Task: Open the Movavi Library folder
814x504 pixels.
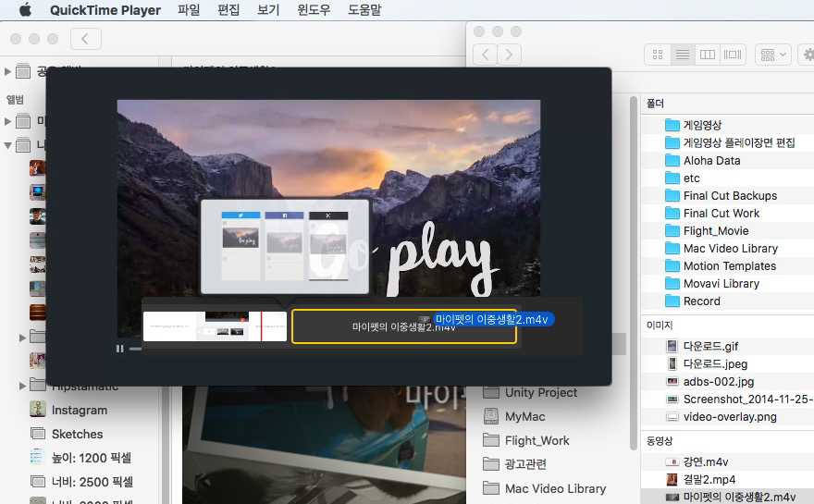Action: point(721,284)
